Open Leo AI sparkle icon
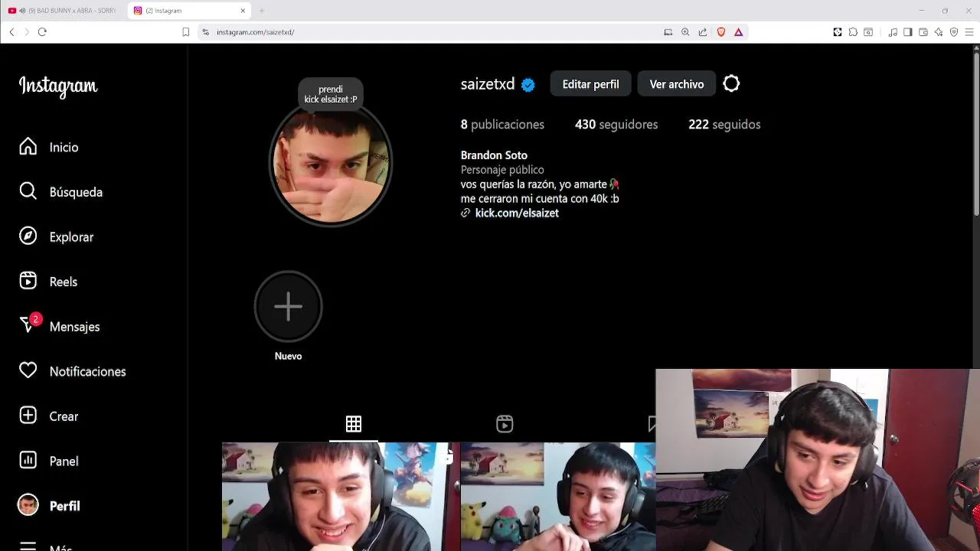Screen dimensions: 980x551 (x=939, y=32)
